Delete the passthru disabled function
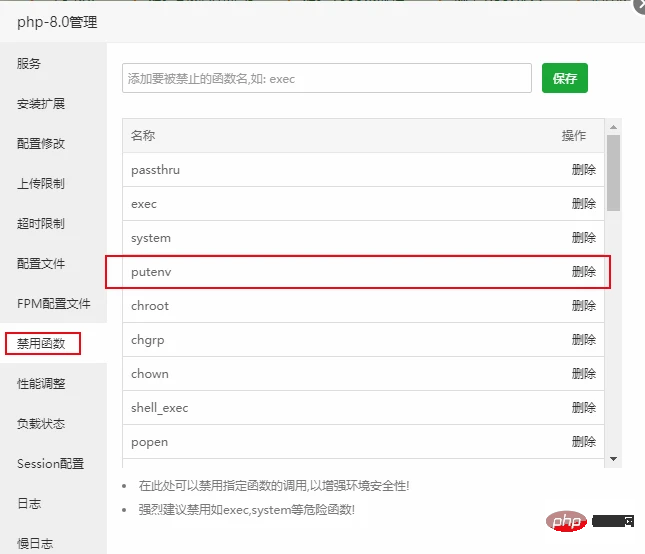This screenshot has height=554, width=645. click(583, 170)
